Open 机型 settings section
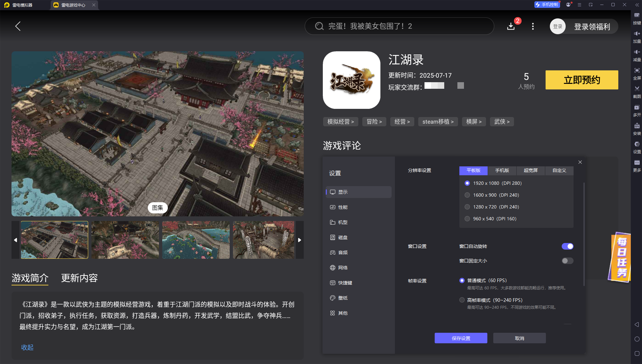 pyautogui.click(x=359, y=222)
